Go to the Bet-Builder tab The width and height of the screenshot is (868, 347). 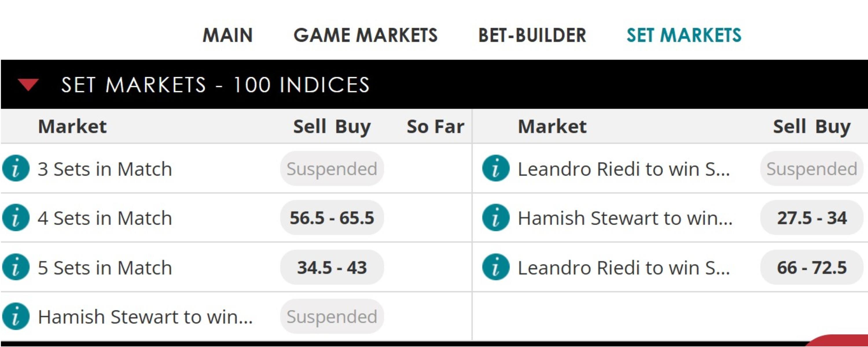pos(532,35)
